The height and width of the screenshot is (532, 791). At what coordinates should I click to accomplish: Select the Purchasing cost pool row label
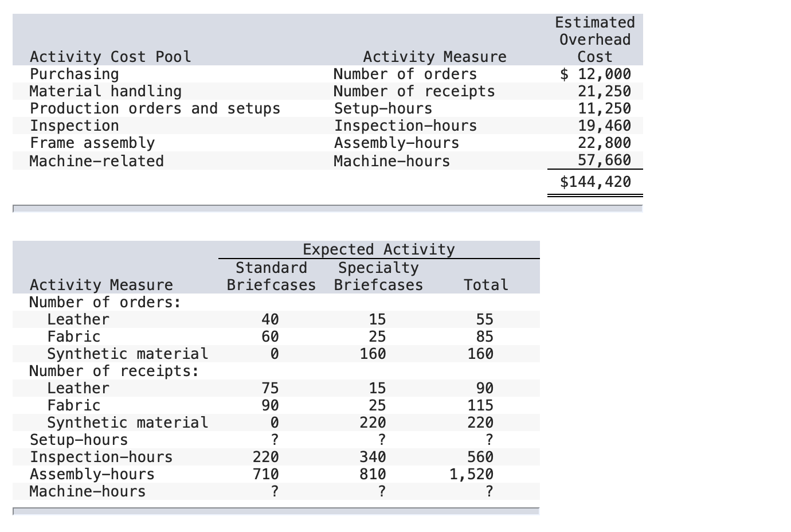coord(75,74)
